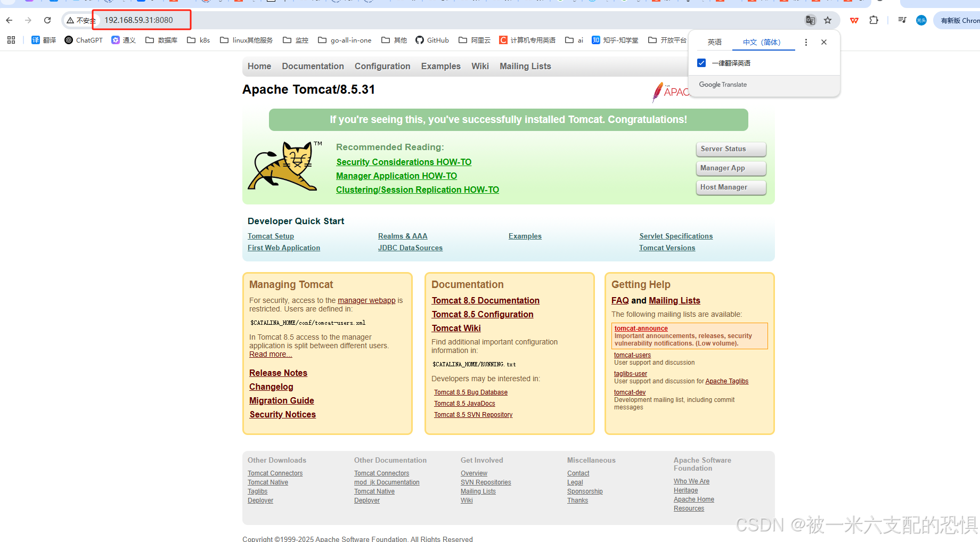Viewport: 980px width, 542px height.
Task: Open Configuration in Tomcat navigation bar
Action: click(x=382, y=66)
